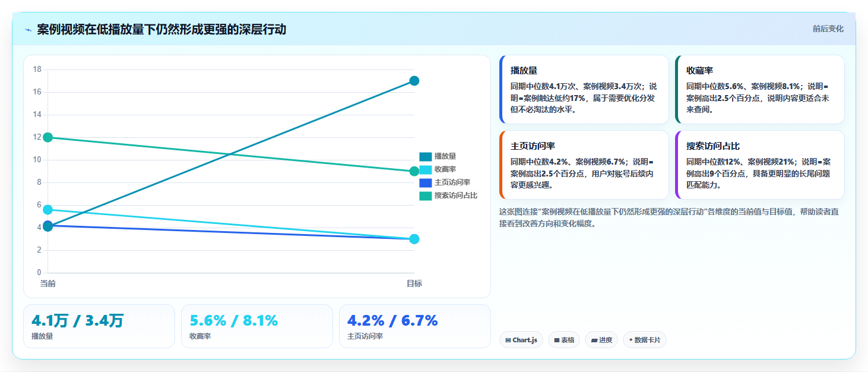Screen dimensions: 868x372
Task: Select the Chart.js tag chip
Action: point(521,340)
